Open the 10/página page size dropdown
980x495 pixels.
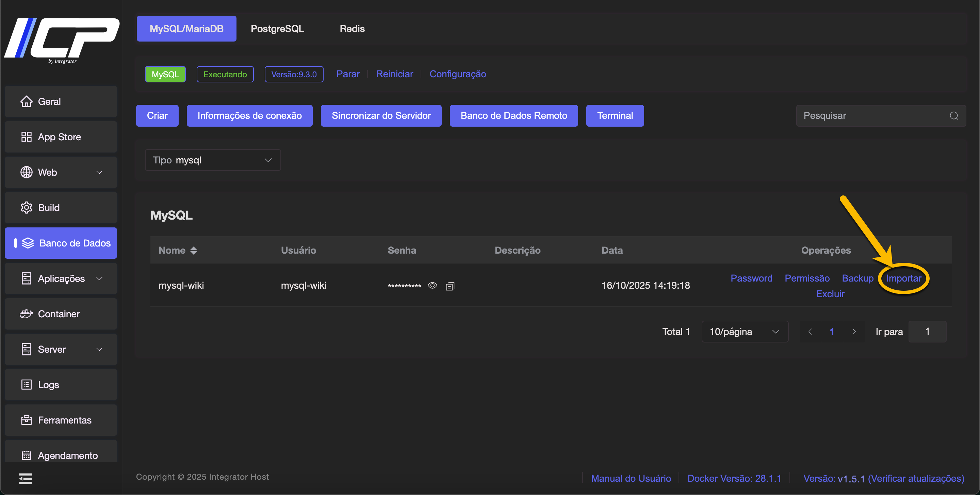click(745, 332)
